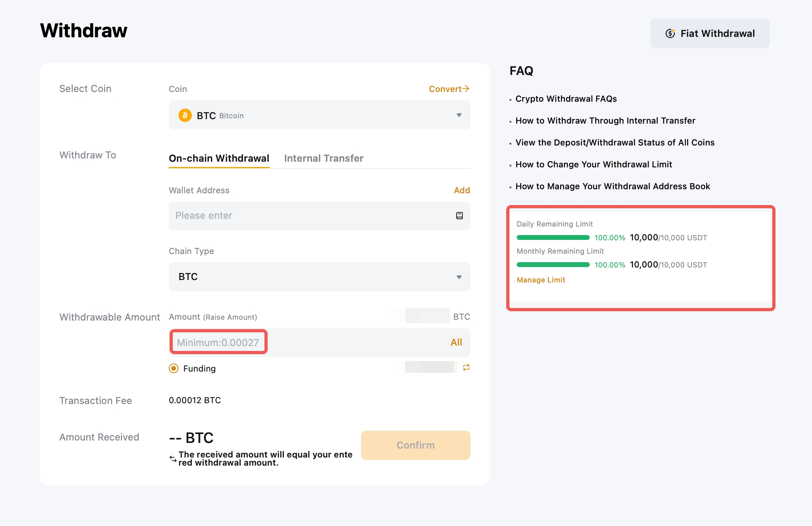Click the Daily Remaining Limit progress bar
The height and width of the screenshot is (526, 812).
point(553,237)
